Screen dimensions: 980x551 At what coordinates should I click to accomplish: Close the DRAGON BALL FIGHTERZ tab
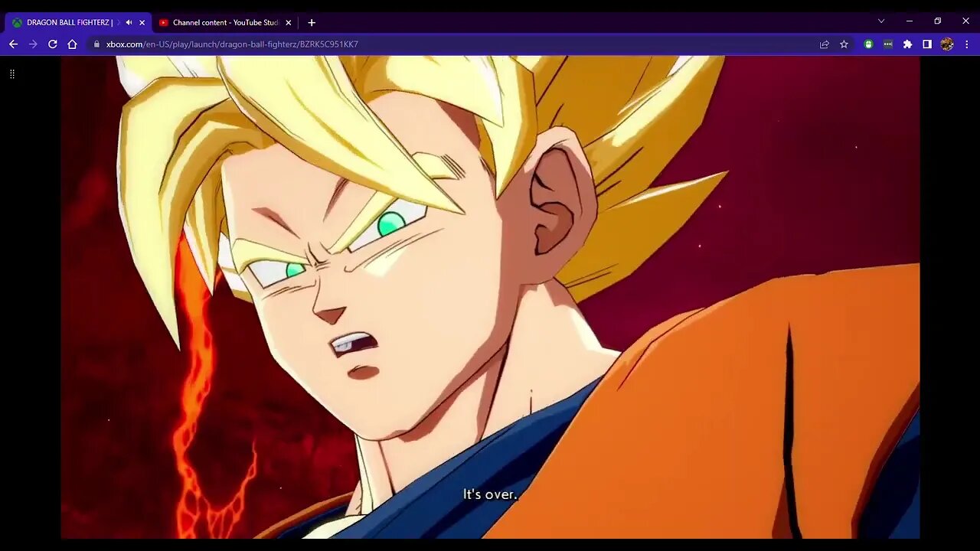[142, 23]
